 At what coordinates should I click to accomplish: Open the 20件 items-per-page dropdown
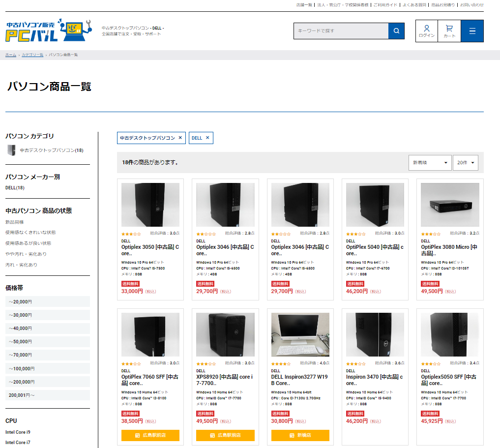coord(466,163)
